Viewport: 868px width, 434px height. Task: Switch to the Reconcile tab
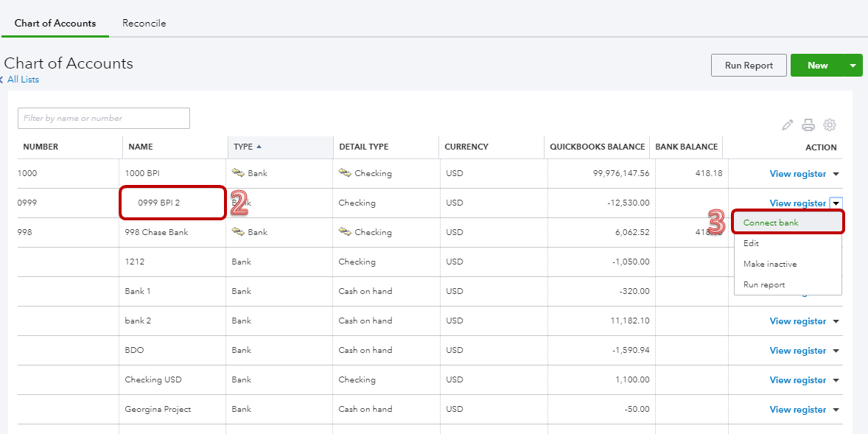pyautogui.click(x=144, y=24)
